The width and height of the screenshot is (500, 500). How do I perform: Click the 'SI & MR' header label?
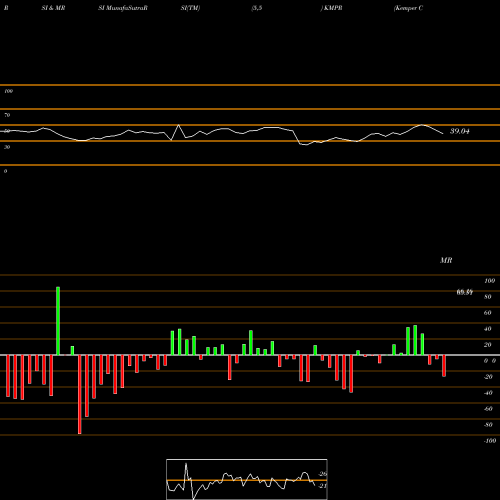tap(53, 8)
